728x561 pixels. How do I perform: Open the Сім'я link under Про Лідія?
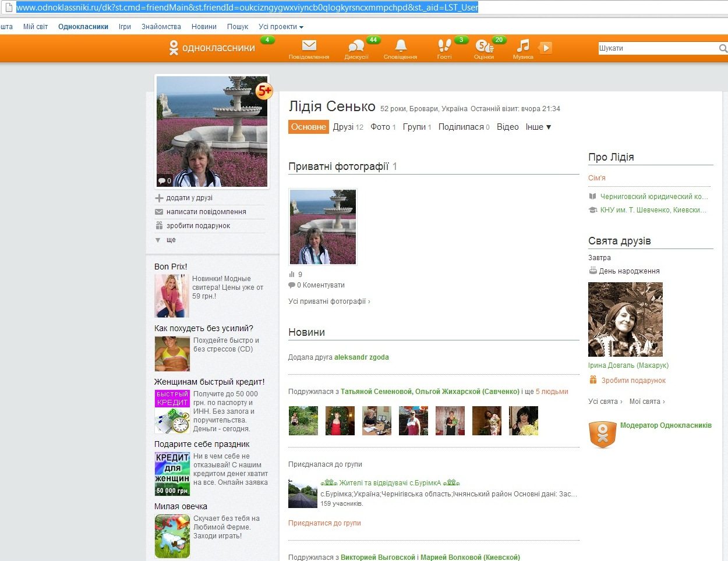point(597,178)
